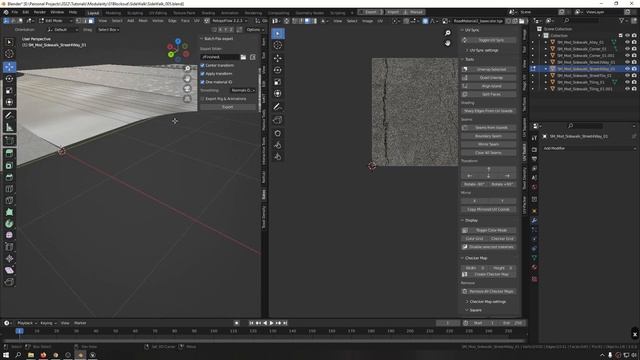This screenshot has width=640, height=360.
Task: Toggle the One material ID checkbox
Action: pos(202,82)
